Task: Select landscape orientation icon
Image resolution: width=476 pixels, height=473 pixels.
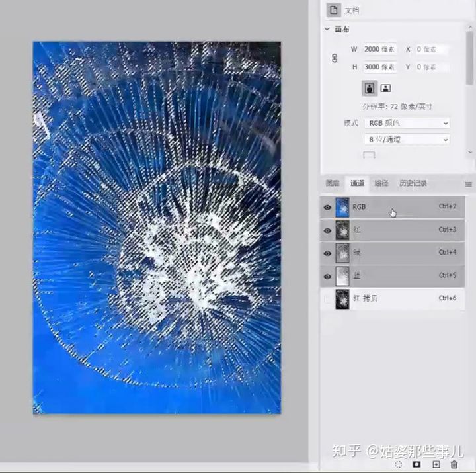Action: [x=385, y=89]
